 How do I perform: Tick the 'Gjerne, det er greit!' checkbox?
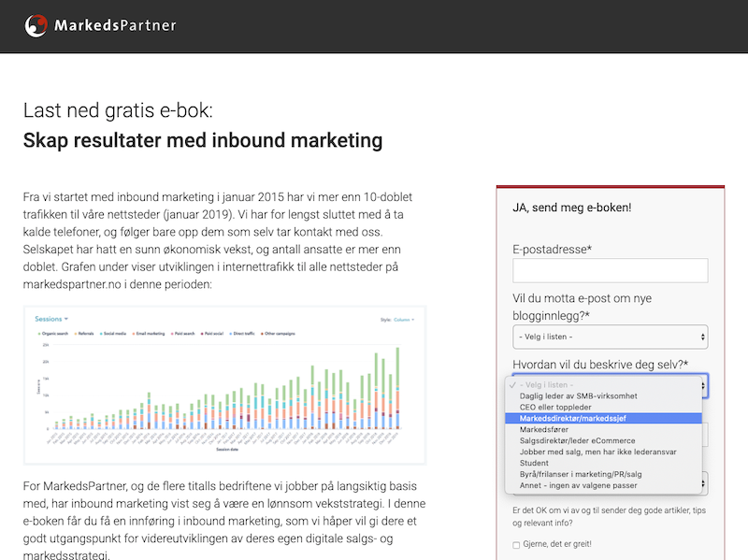click(516, 545)
